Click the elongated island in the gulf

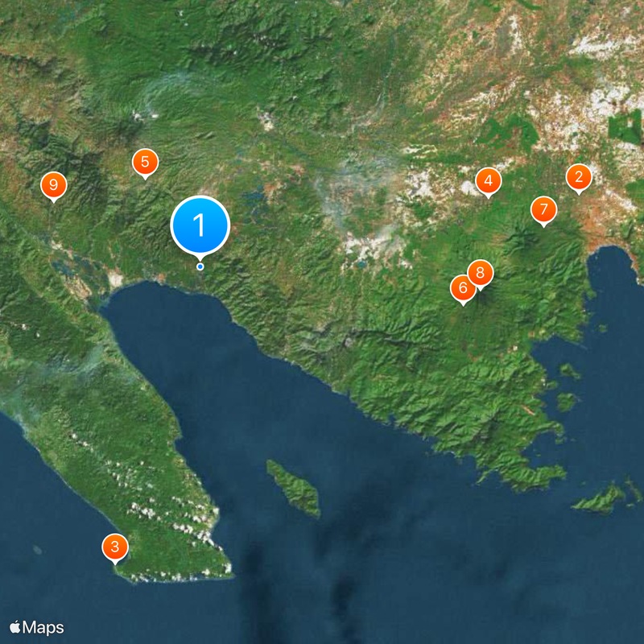pos(294,488)
